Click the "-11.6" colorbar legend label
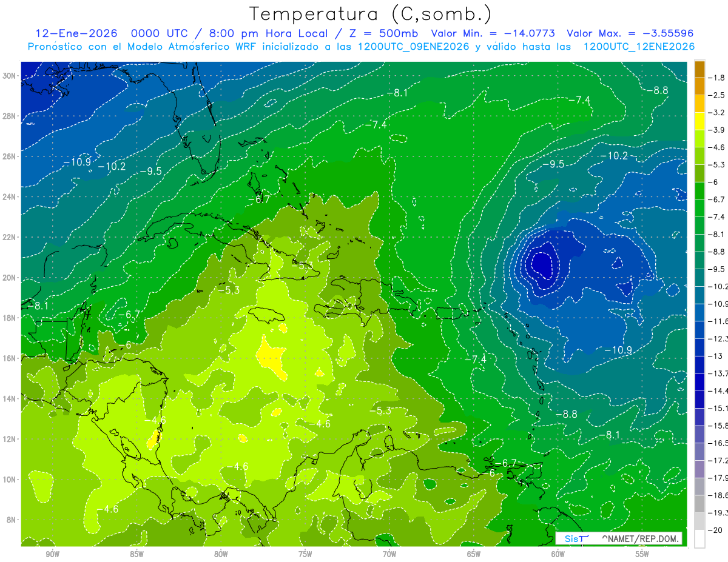Image resolution: width=728 pixels, height=562 pixels. [x=717, y=321]
